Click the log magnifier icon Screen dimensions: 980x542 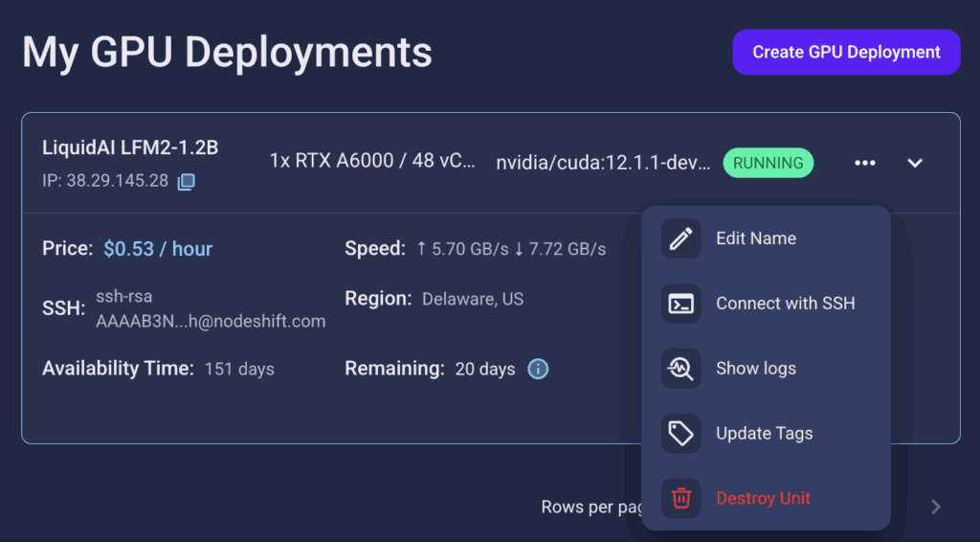tap(680, 369)
